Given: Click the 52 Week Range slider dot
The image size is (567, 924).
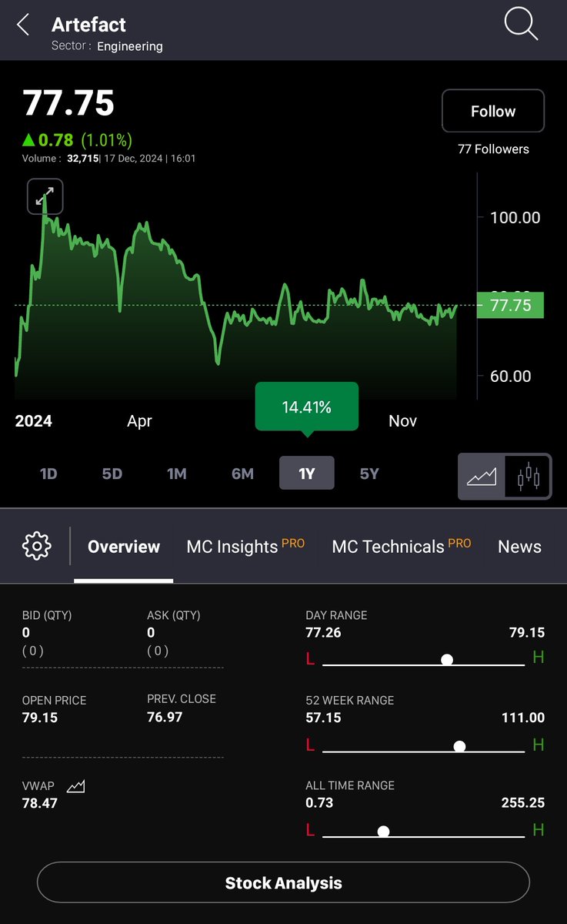Looking at the screenshot, I should coord(460,746).
